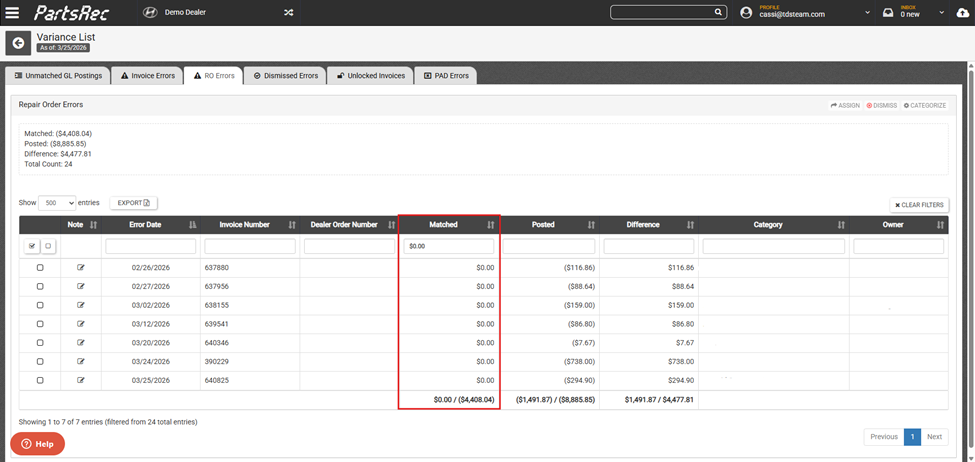
Task: Go to the Next page
Action: tap(935, 437)
